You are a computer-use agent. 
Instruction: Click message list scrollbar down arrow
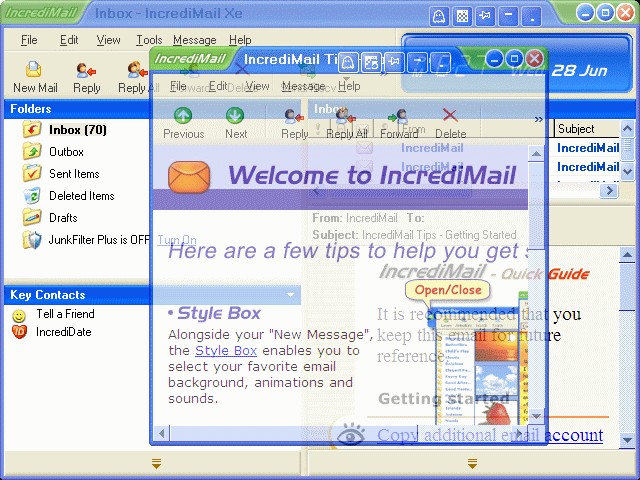coord(627,171)
